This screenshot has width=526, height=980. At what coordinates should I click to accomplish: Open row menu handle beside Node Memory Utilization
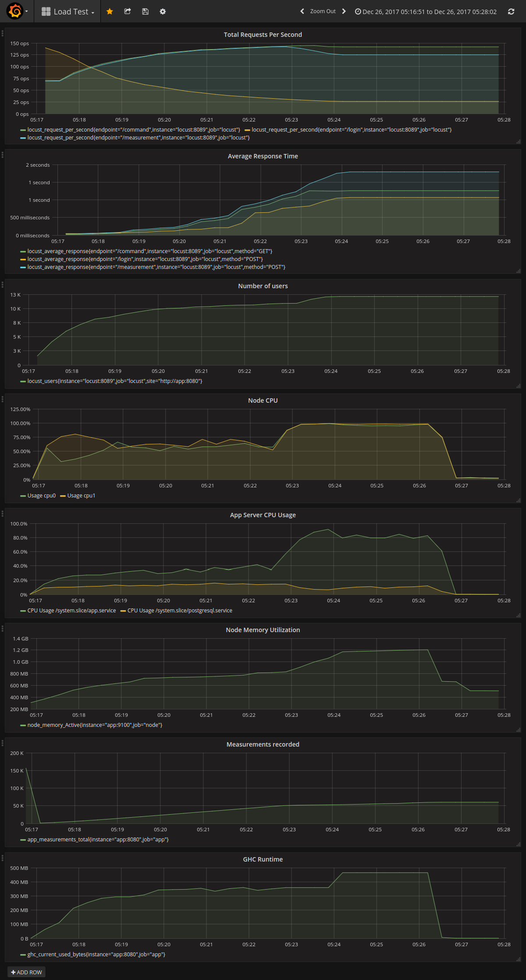(2, 628)
